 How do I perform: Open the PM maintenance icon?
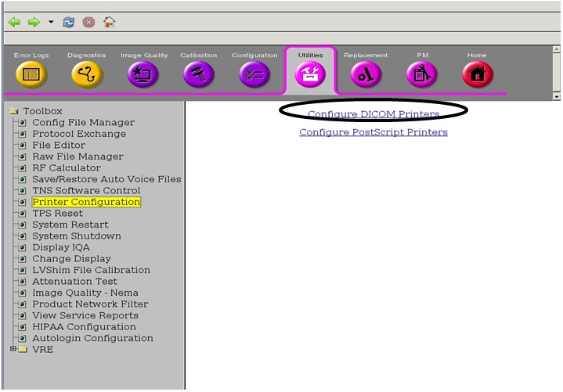point(421,74)
